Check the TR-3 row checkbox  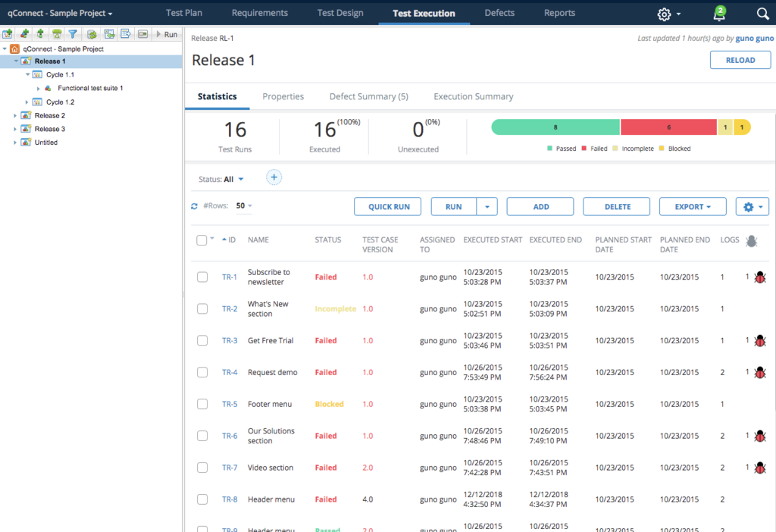[202, 340]
